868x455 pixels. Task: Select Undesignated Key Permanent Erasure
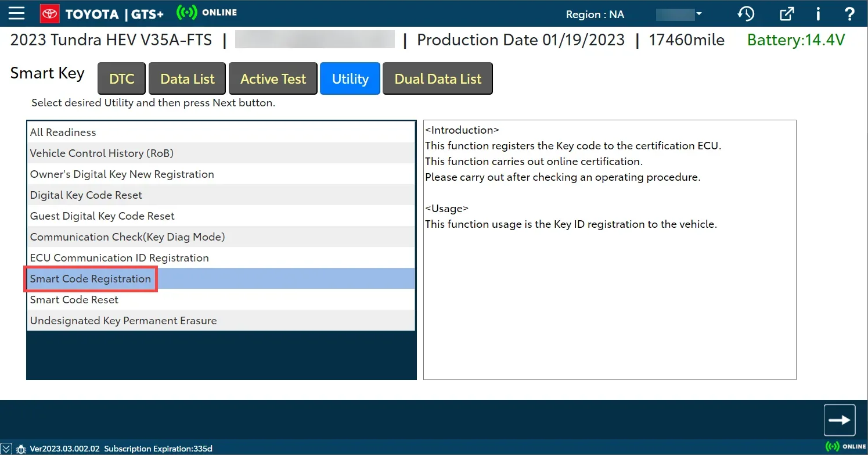[x=221, y=320]
